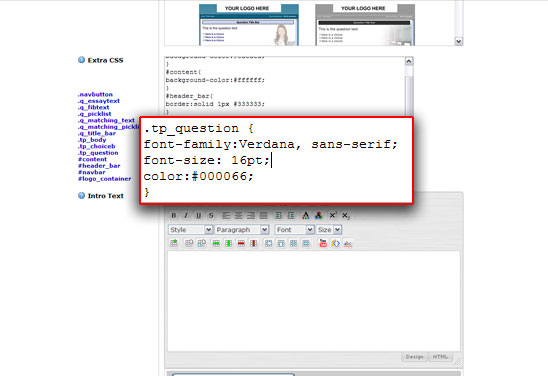Center-align text in the editor
Screen dimensions: 548x376
pos(239,216)
